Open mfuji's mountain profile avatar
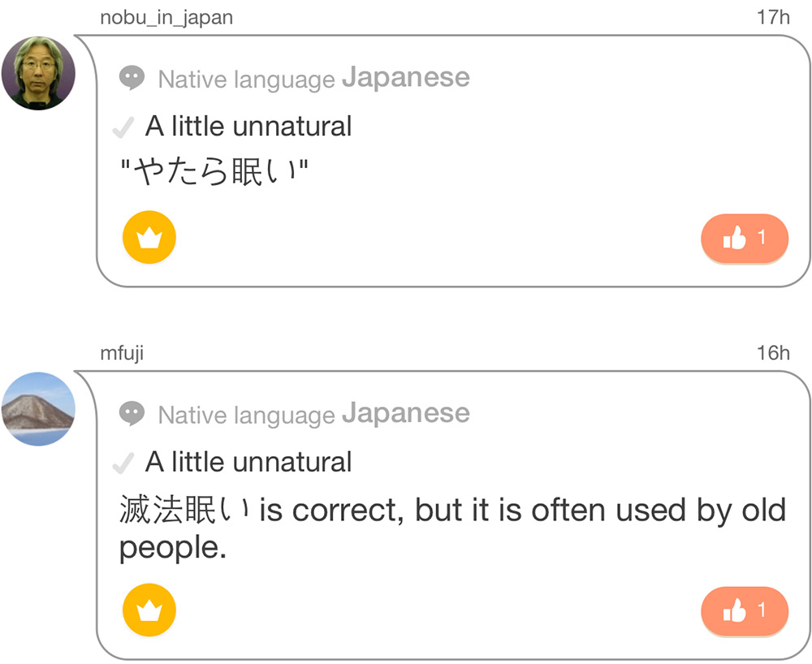Image resolution: width=812 pixels, height=664 pixels. 38,409
